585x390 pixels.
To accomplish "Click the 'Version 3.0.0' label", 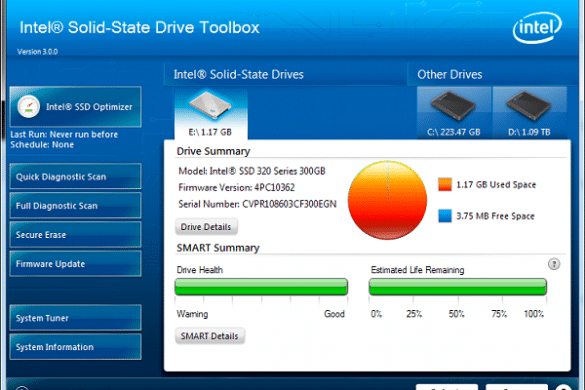I will 37,52.
